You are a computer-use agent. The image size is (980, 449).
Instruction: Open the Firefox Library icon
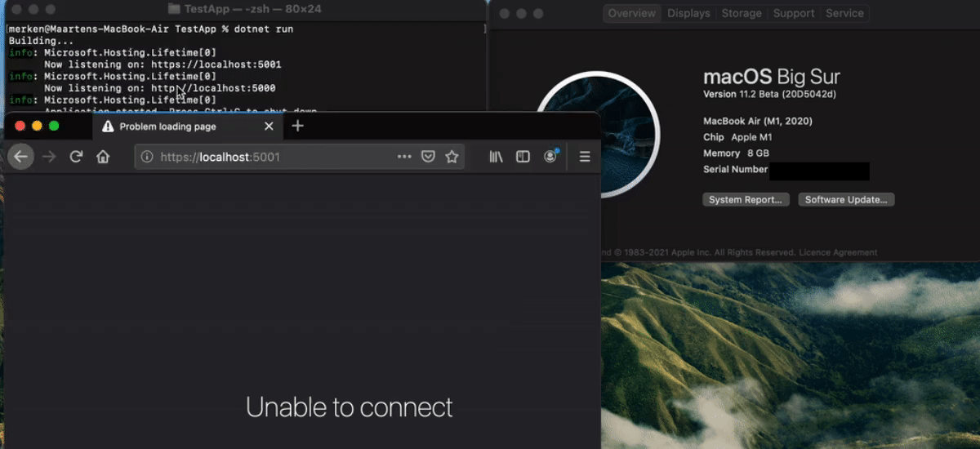pos(496,157)
